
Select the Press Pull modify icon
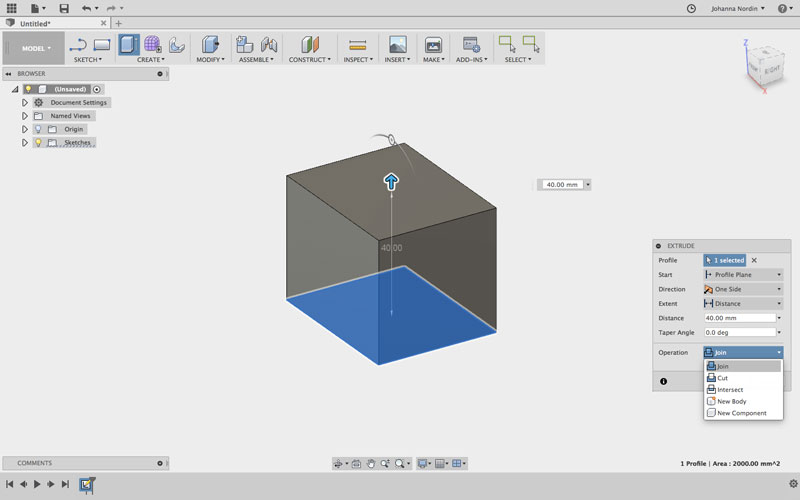210,45
